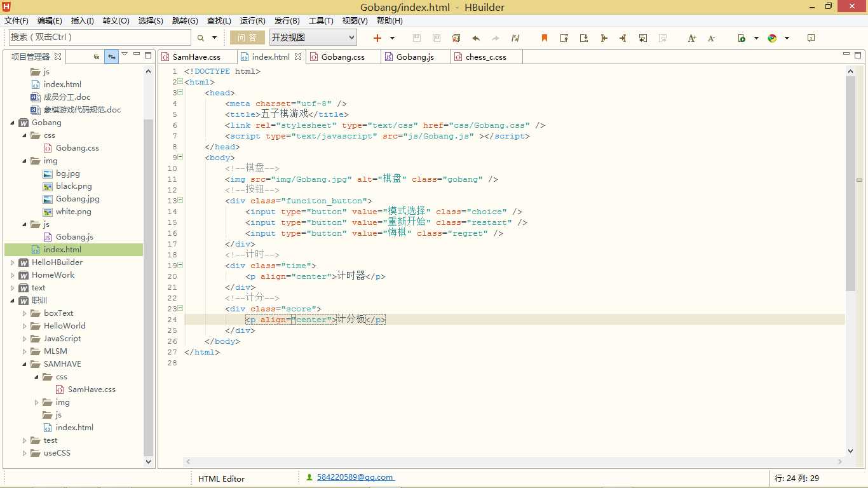Select 象棋游戏代码规范.doc file

82,110
